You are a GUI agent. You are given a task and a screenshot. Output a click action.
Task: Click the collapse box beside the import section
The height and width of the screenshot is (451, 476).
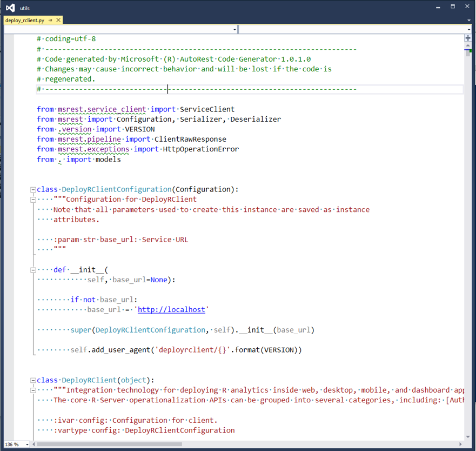pyautogui.click(x=33, y=109)
